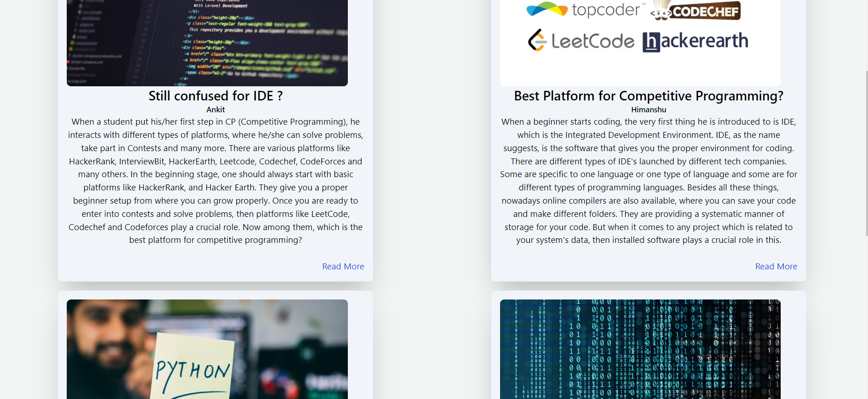Open Read More under Best Platform article

click(x=776, y=266)
